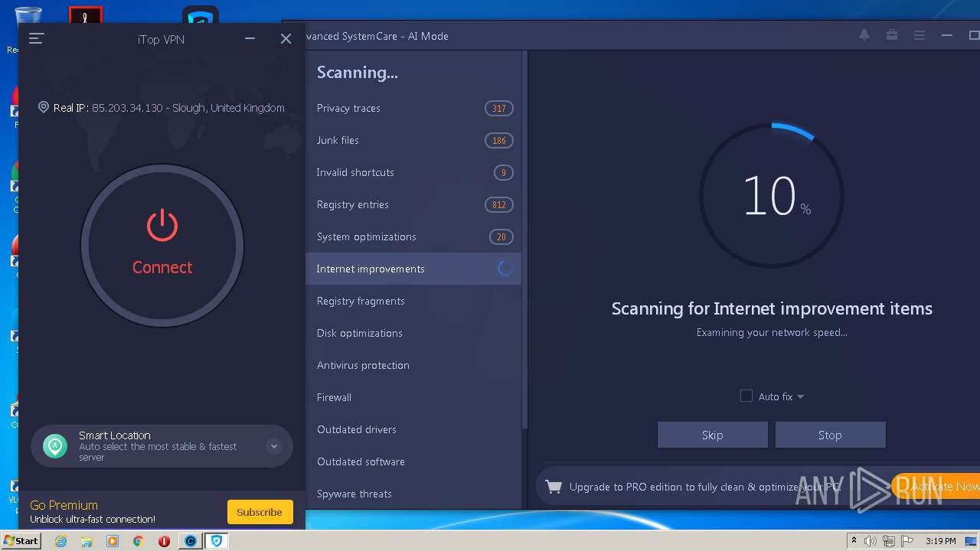Image resolution: width=980 pixels, height=551 pixels.
Task: Click the 20 count badge for System optimizations
Action: (x=501, y=236)
